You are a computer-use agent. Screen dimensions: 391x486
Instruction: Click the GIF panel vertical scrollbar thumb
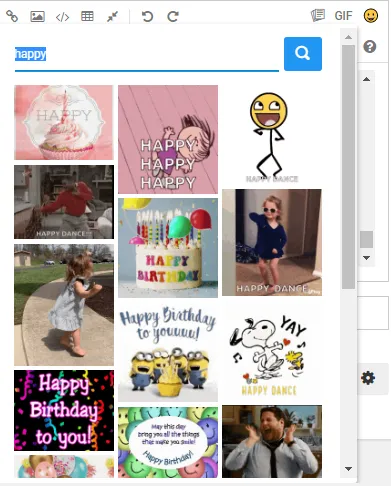[x=348, y=167]
